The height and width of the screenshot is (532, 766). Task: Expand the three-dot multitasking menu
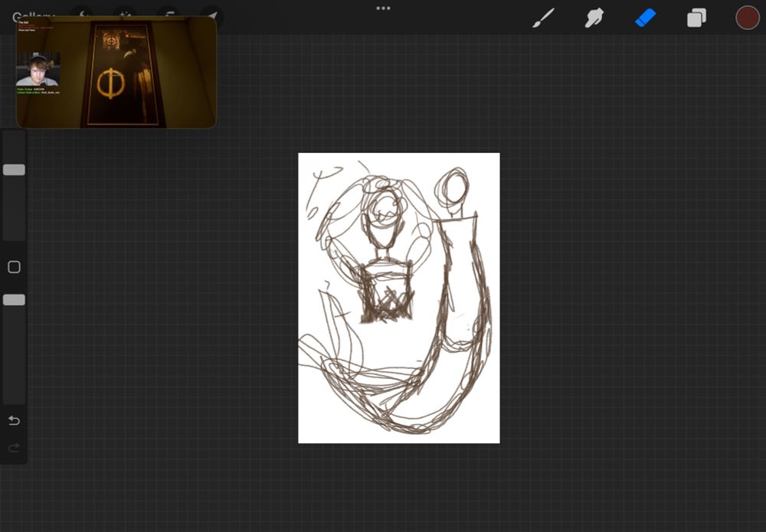pos(383,8)
